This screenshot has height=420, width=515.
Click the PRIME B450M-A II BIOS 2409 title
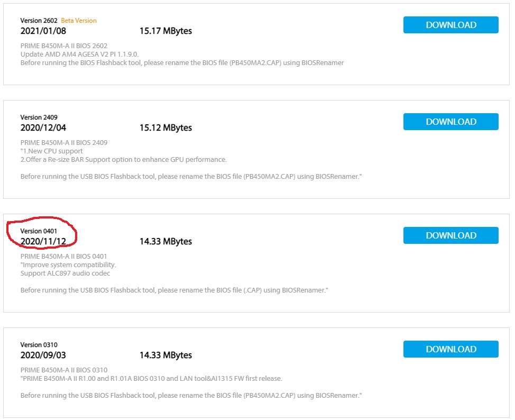(x=63, y=143)
